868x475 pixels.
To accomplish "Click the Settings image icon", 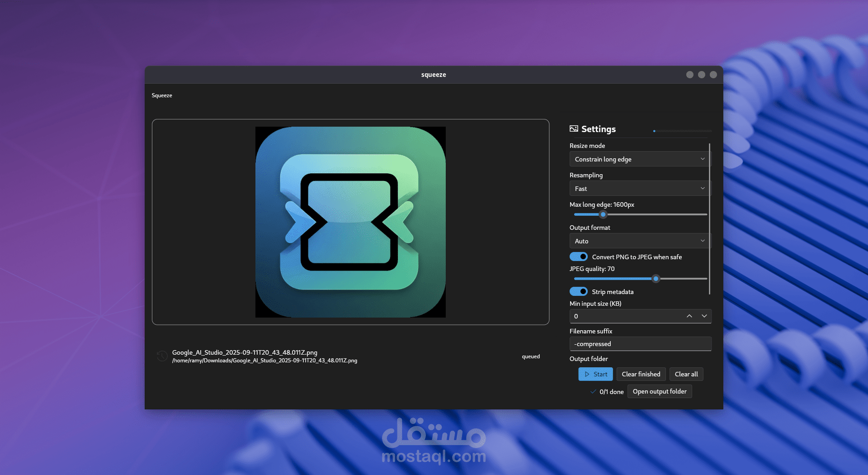I will point(574,129).
